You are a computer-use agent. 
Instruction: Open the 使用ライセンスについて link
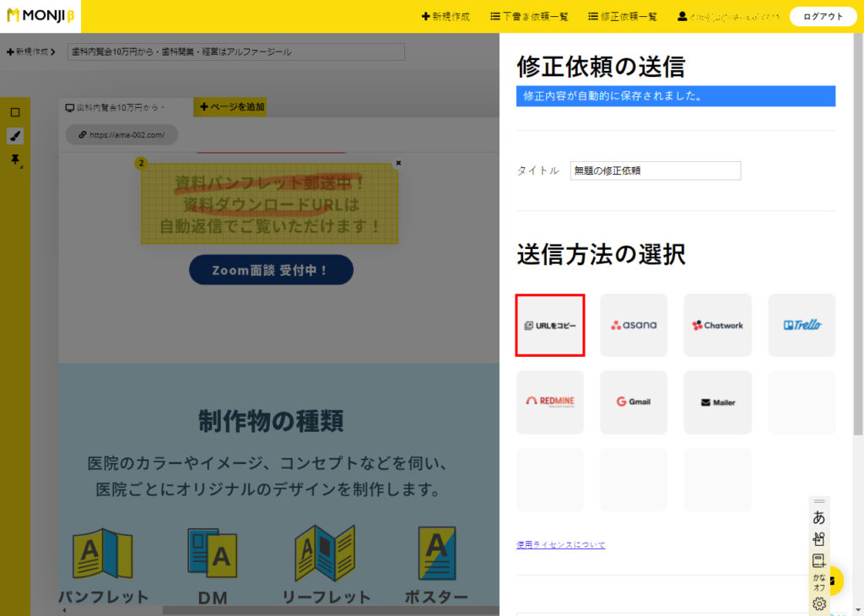point(560,544)
